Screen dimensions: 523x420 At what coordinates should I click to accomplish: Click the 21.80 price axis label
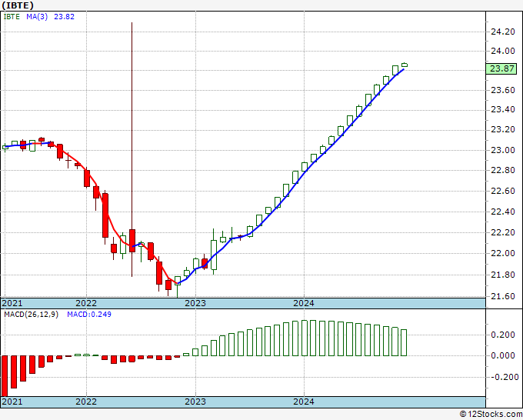click(x=503, y=275)
